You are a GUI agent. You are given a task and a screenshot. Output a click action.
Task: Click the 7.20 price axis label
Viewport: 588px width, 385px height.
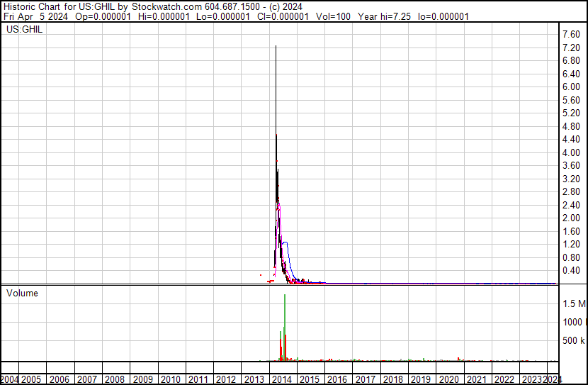[x=571, y=48]
